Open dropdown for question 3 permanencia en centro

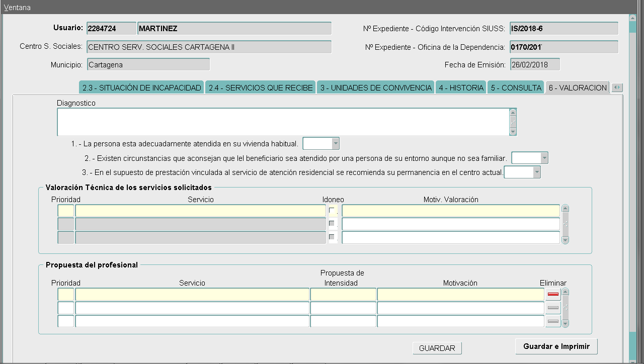click(x=537, y=172)
